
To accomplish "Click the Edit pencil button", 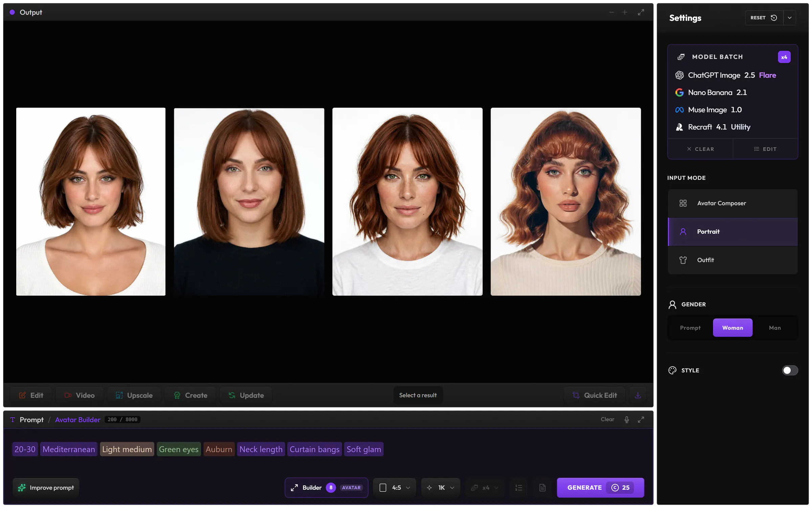I will [31, 395].
